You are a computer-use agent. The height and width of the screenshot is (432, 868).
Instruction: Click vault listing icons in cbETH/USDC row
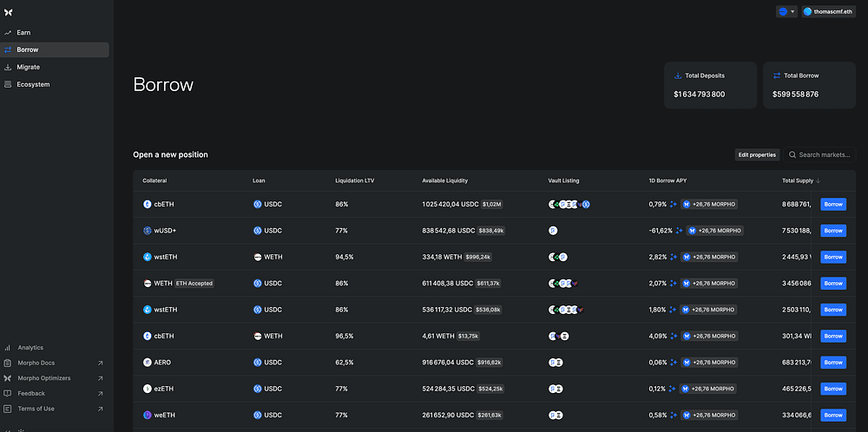569,204
